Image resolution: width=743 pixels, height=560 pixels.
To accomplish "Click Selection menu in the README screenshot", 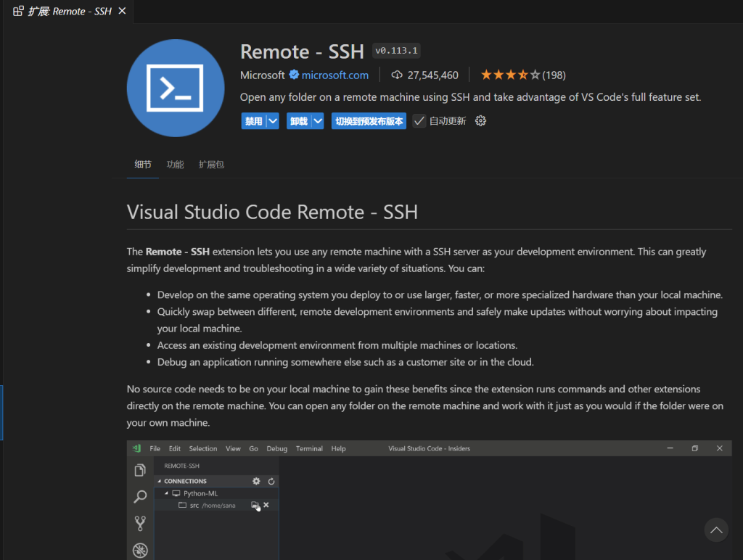I will coord(203,449).
